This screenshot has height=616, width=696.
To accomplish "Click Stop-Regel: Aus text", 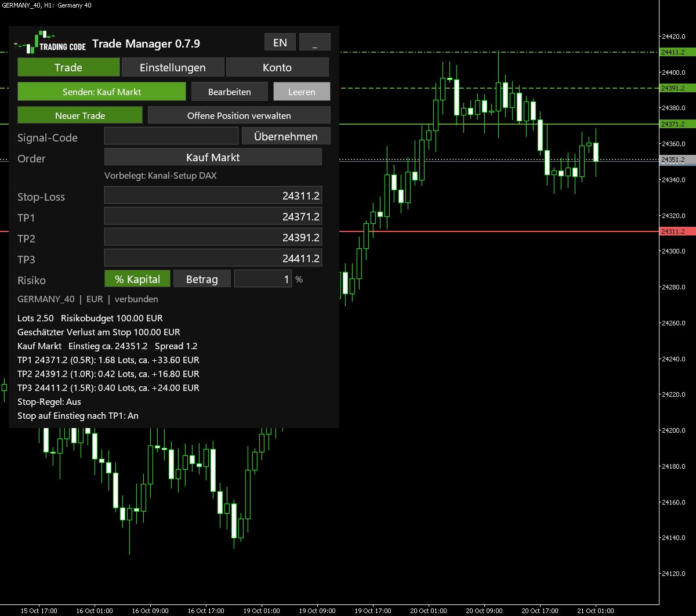I will pyautogui.click(x=49, y=402).
